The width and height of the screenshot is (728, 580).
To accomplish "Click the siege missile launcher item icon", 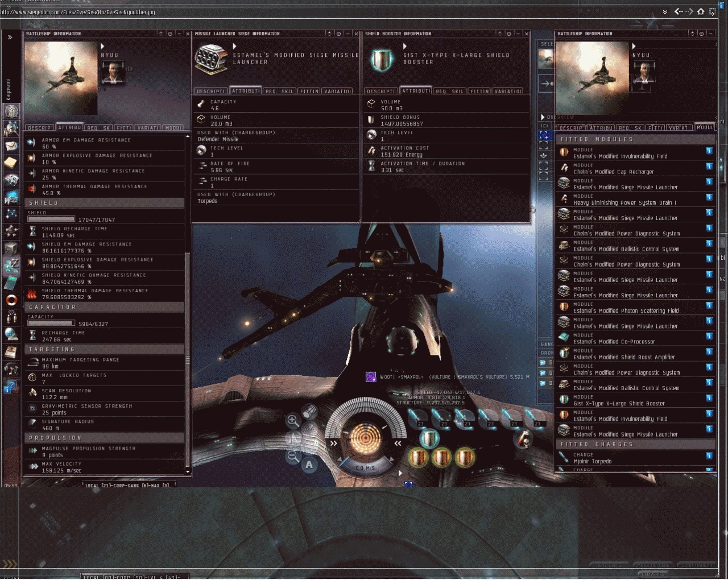I will tap(212, 60).
